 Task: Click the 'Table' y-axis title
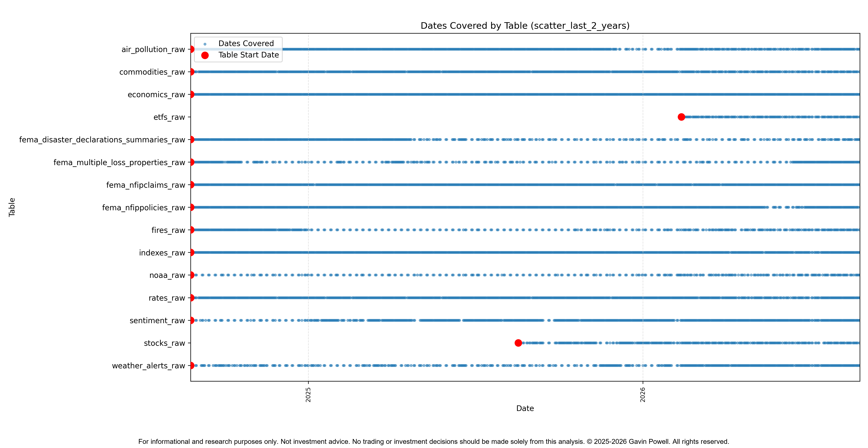12,207
